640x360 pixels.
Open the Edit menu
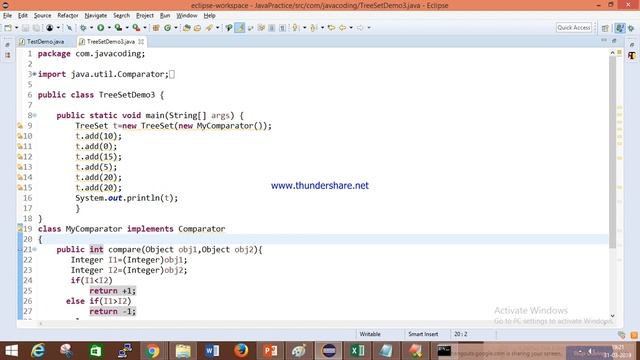click(x=22, y=16)
